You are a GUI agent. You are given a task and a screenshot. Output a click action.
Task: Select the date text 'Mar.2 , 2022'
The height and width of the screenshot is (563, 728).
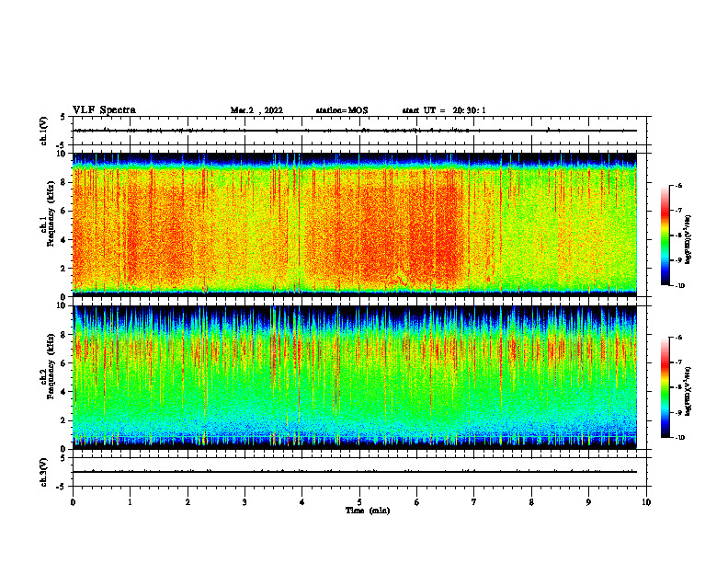256,110
